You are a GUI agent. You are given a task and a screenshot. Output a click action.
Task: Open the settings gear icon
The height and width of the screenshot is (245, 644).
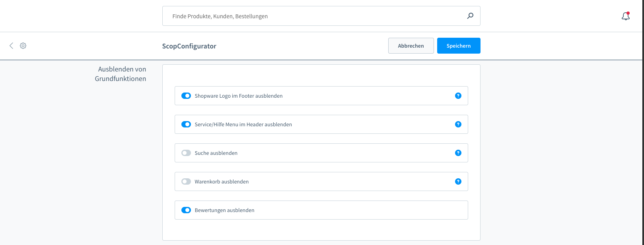click(x=23, y=46)
